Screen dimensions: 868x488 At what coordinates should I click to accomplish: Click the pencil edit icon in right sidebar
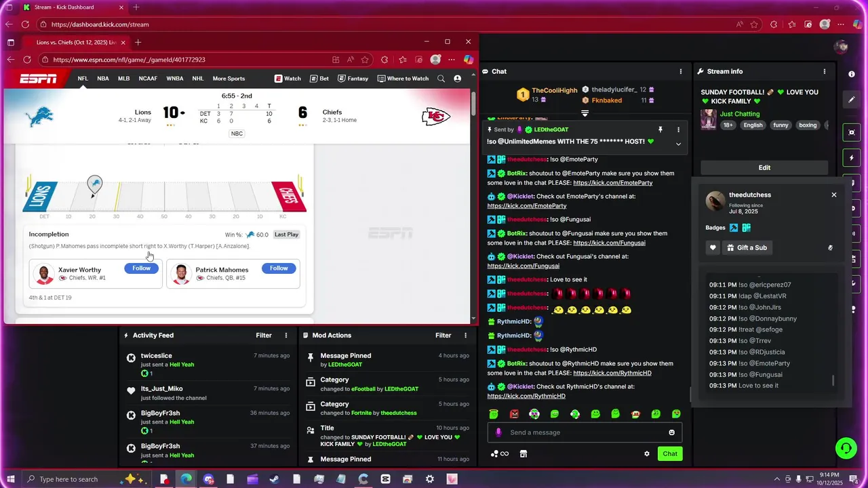[x=852, y=100]
